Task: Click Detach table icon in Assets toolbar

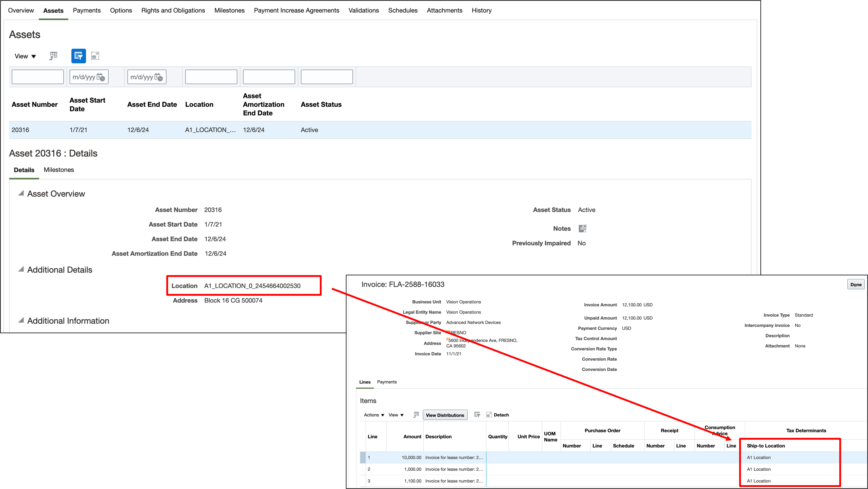Action: pyautogui.click(x=95, y=56)
